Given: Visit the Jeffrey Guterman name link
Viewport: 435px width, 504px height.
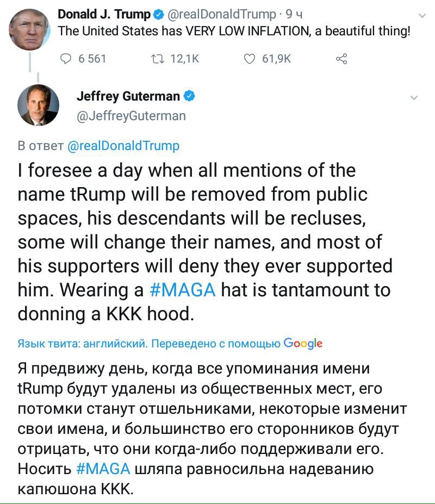Looking at the screenshot, I should click(128, 96).
